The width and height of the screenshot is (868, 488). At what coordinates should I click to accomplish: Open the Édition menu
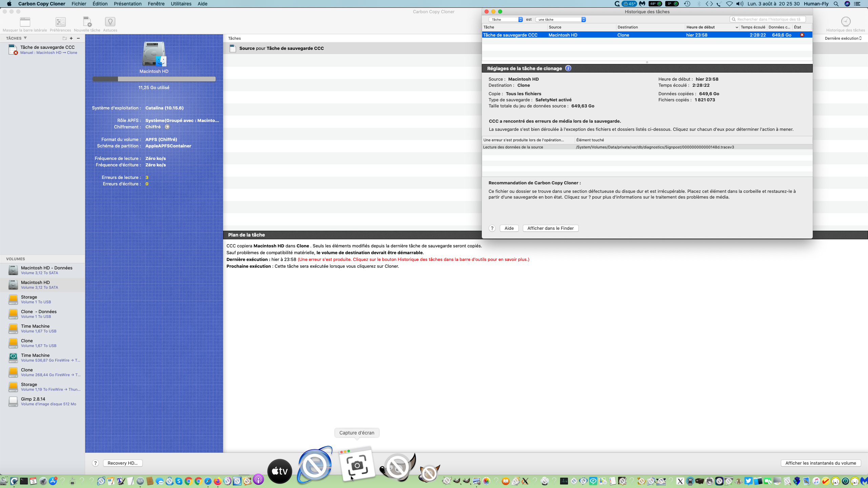pyautogui.click(x=100, y=4)
